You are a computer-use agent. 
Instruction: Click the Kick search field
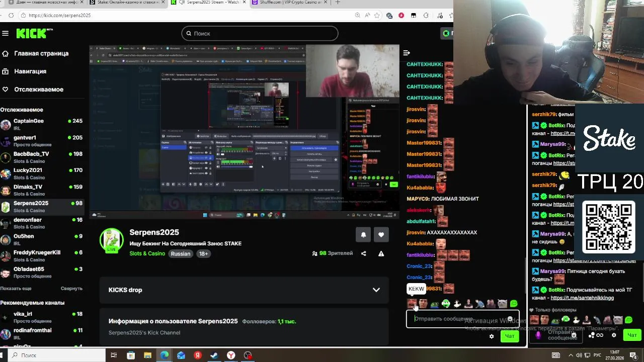[260, 33]
